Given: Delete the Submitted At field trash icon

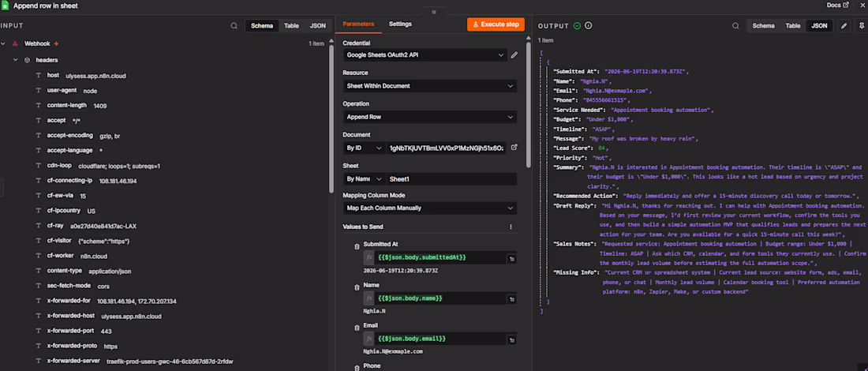Looking at the screenshot, I should tap(357, 246).
